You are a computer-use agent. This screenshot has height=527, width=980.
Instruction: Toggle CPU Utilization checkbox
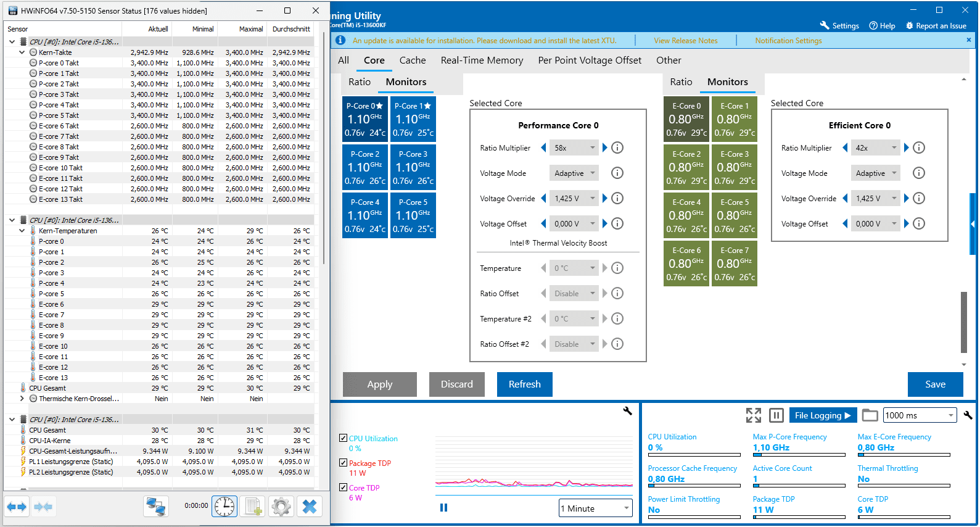[x=343, y=438]
